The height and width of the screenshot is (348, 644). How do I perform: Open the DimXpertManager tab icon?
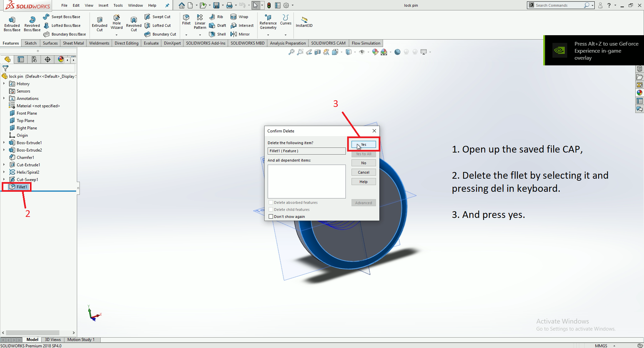pyautogui.click(x=48, y=60)
